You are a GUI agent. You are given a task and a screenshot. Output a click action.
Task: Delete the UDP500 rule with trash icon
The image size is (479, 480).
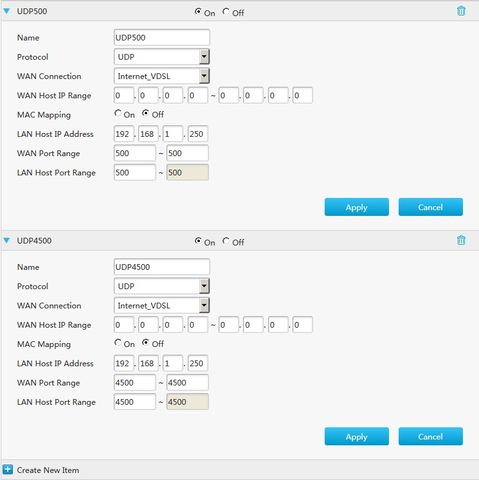[461, 11]
